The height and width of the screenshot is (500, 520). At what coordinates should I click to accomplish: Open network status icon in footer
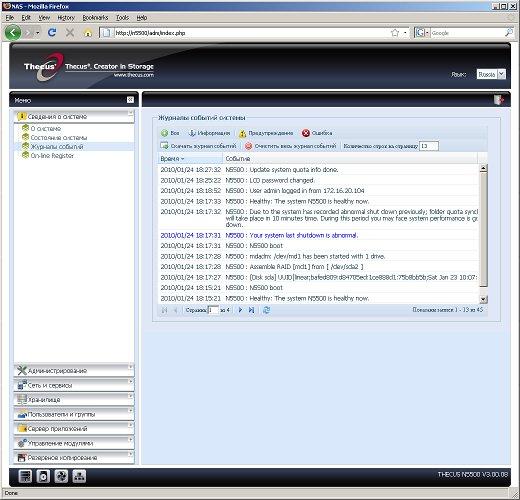tap(79, 476)
